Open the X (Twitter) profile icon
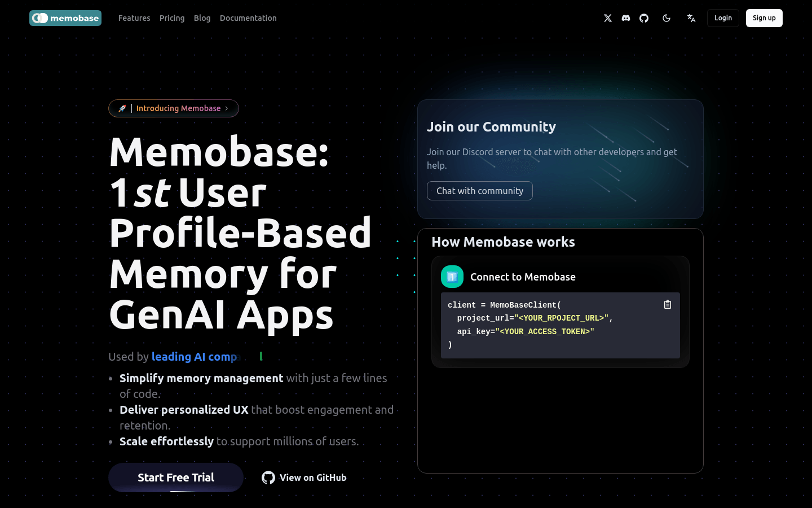Viewport: 812px width, 508px height. coord(608,18)
